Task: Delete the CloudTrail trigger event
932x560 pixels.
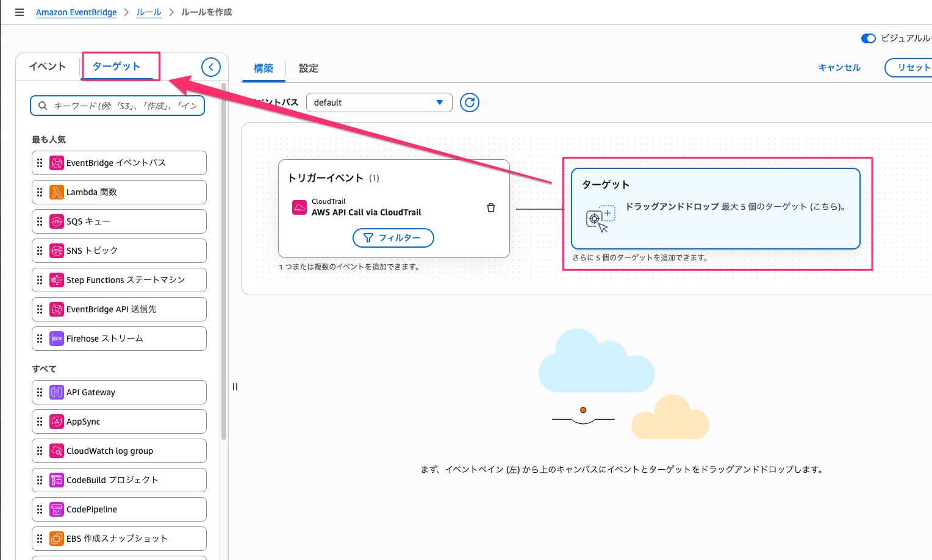Action: coord(490,208)
